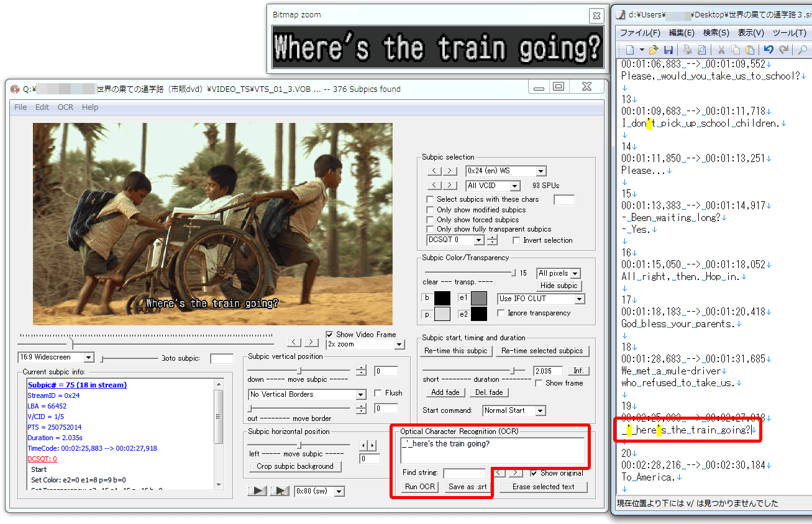Click the Save as .srt button
Screen dimensions: 812x524
pos(467,487)
